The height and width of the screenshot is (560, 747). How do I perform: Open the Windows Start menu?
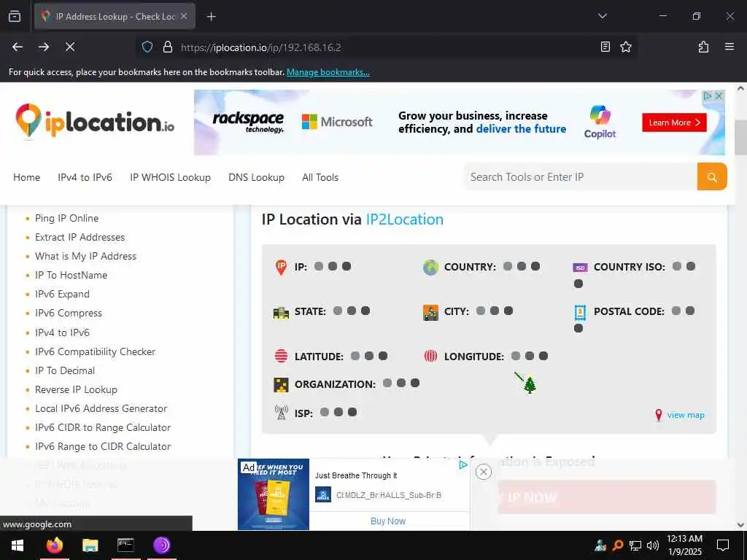click(x=18, y=545)
